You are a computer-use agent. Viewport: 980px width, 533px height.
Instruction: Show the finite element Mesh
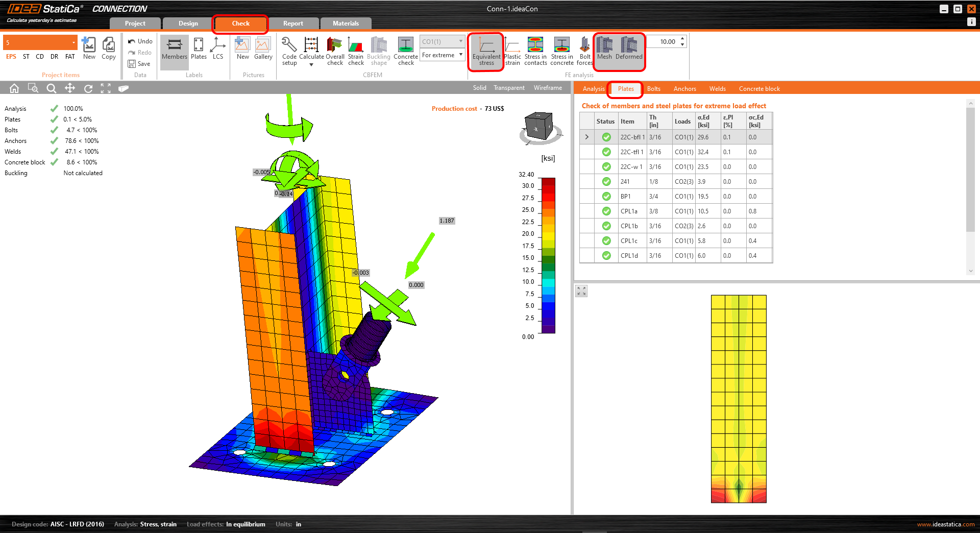pyautogui.click(x=604, y=51)
